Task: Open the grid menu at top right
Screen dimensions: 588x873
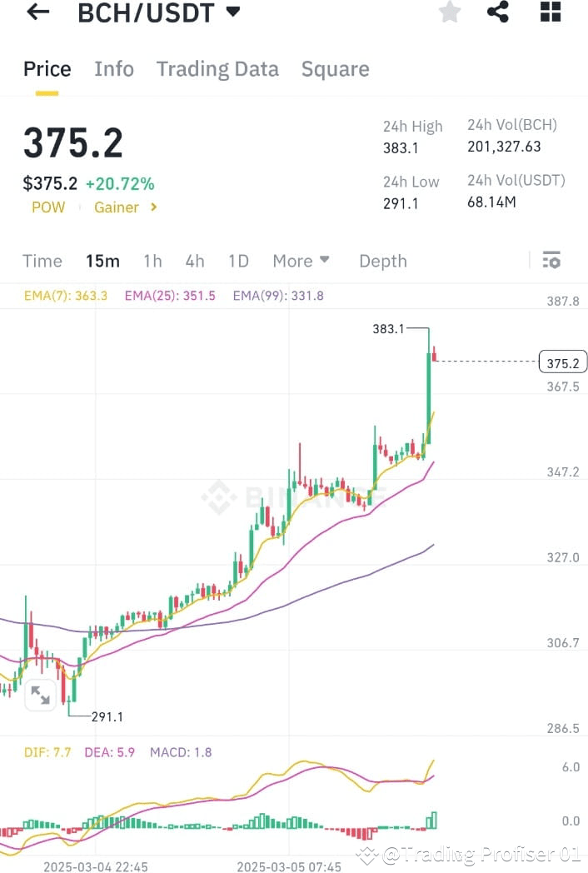Action: pos(550,12)
